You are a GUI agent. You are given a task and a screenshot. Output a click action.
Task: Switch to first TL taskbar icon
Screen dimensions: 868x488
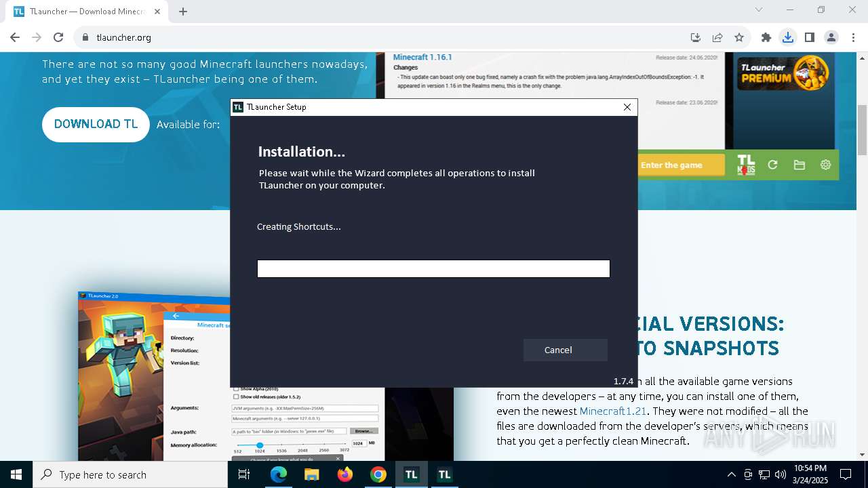point(412,474)
